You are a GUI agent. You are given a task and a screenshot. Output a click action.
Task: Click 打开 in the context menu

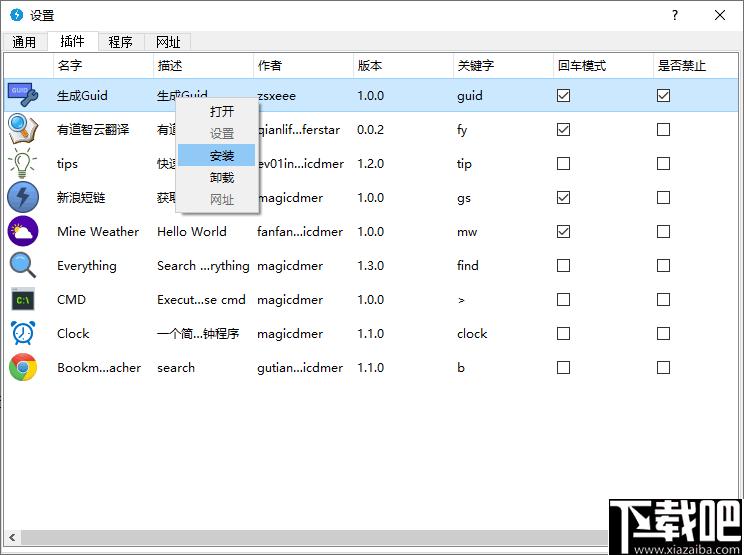(222, 112)
